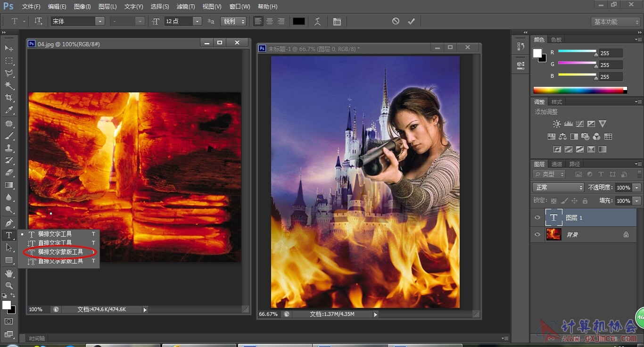
Task: Toggle lock all in Layers panel
Action: [x=585, y=201]
